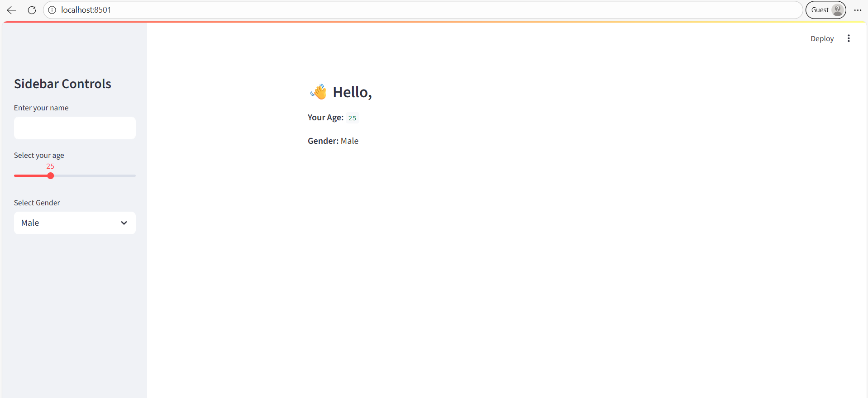Open browser settings ellipsis menu
This screenshot has height=398, width=868.
click(858, 10)
